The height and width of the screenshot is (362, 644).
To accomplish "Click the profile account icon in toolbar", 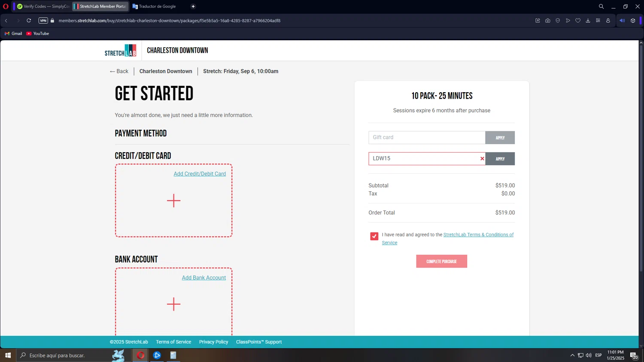I will (x=608, y=21).
